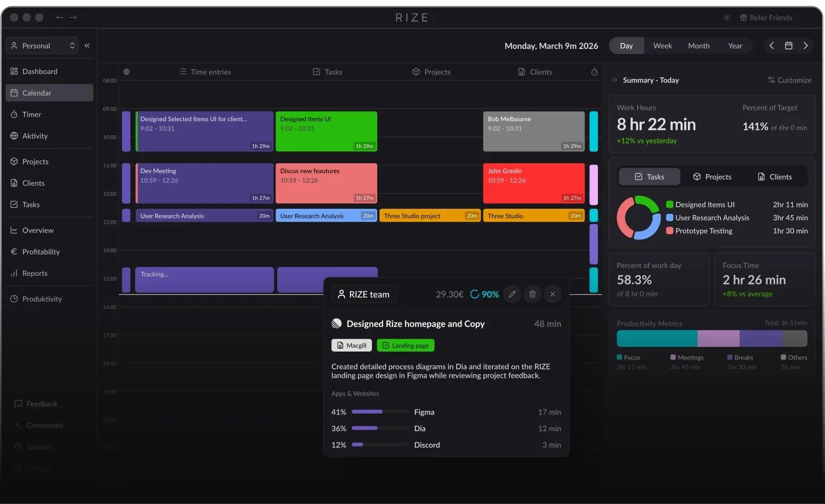This screenshot has width=825, height=504.
Task: Switch to Week view
Action: pos(662,46)
